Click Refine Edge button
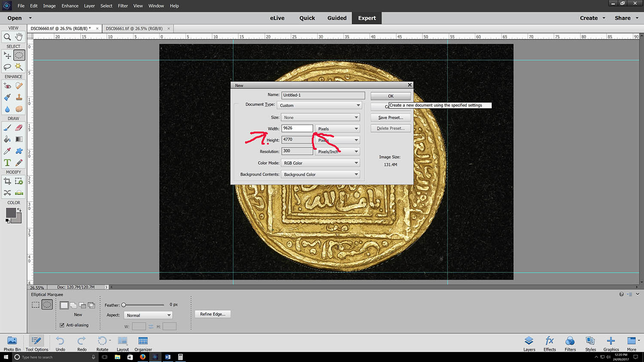This screenshot has height=362, width=644. coord(213,314)
